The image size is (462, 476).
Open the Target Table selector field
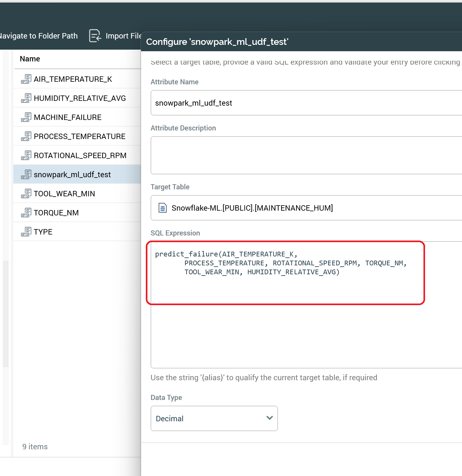click(306, 208)
